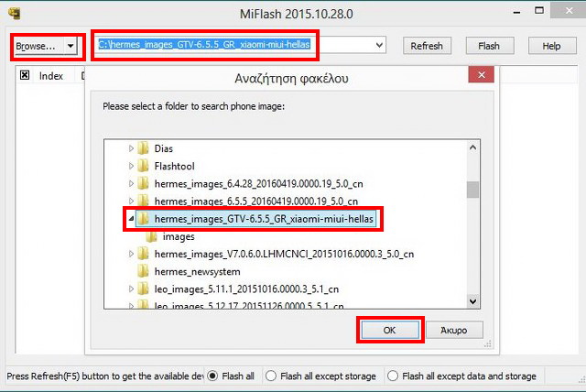The width and height of the screenshot is (586, 392).
Task: Click the Refresh button
Action: (x=427, y=46)
